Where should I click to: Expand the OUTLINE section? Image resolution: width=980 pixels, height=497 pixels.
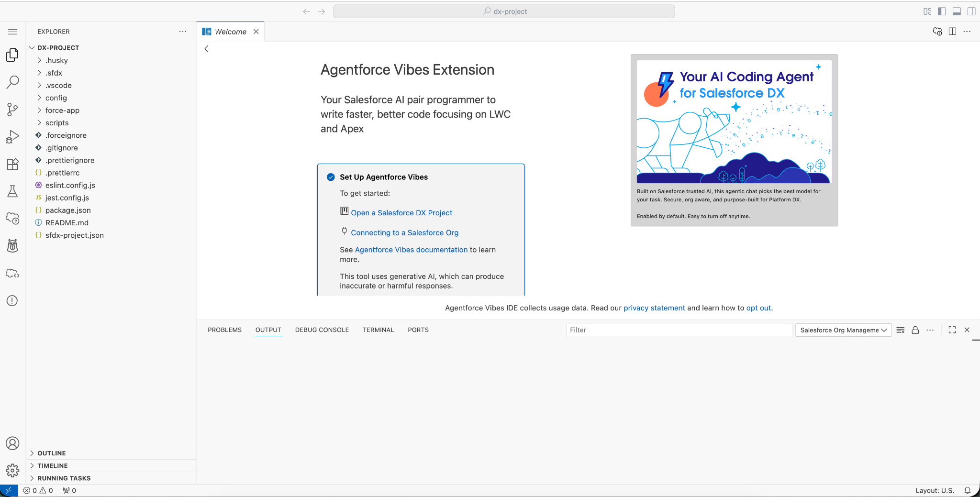(52, 453)
